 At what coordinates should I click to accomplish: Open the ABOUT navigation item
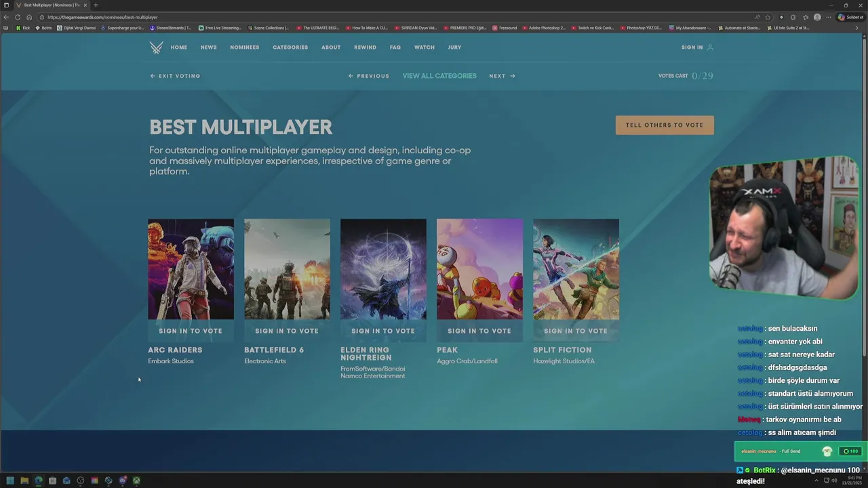[x=331, y=47]
